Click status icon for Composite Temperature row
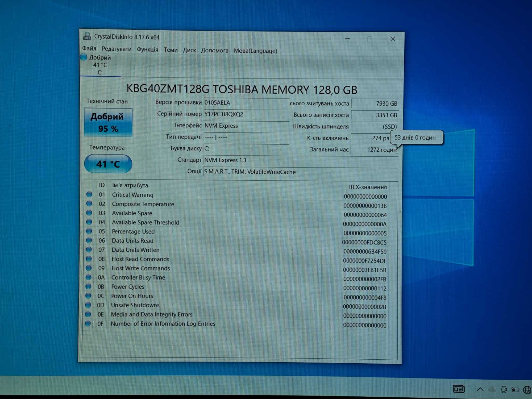The height and width of the screenshot is (399, 532). point(89,204)
